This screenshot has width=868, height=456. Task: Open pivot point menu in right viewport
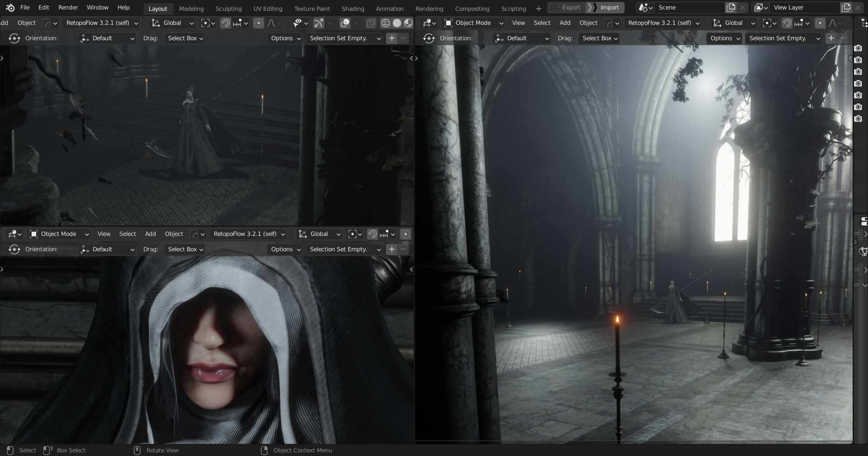(x=769, y=23)
